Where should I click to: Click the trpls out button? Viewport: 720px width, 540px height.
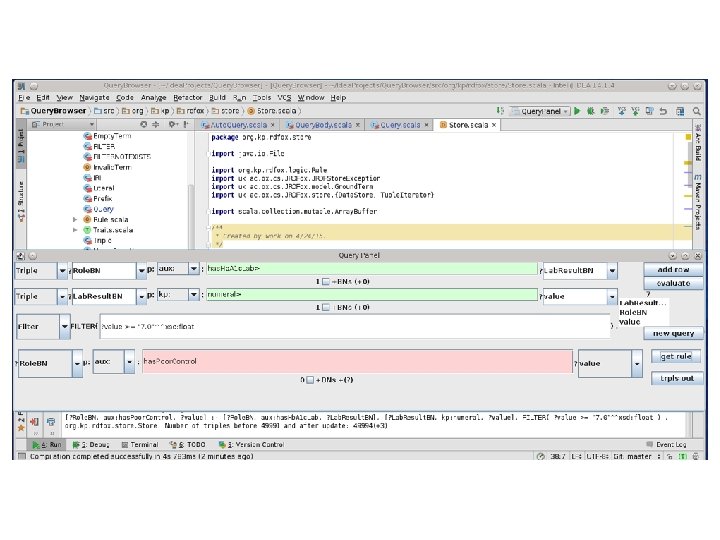(677, 378)
